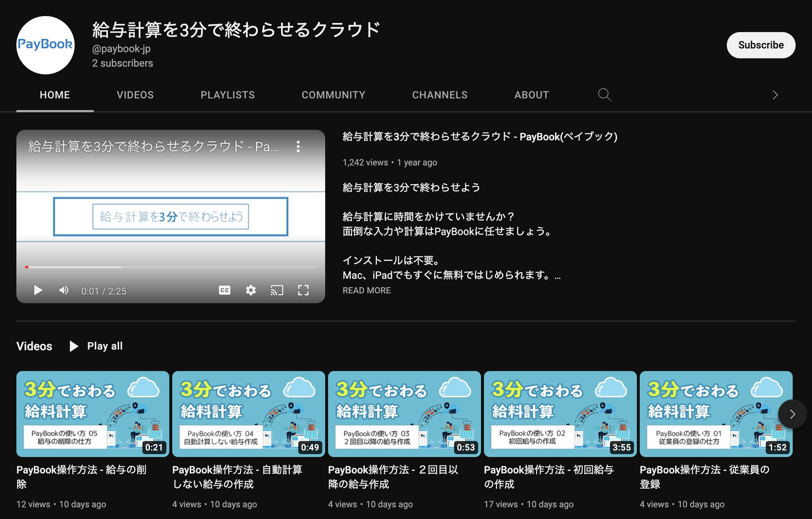Screen dimensions: 812x519
Task: Click the 12 views • 10 days ago text
Action: tap(61, 504)
